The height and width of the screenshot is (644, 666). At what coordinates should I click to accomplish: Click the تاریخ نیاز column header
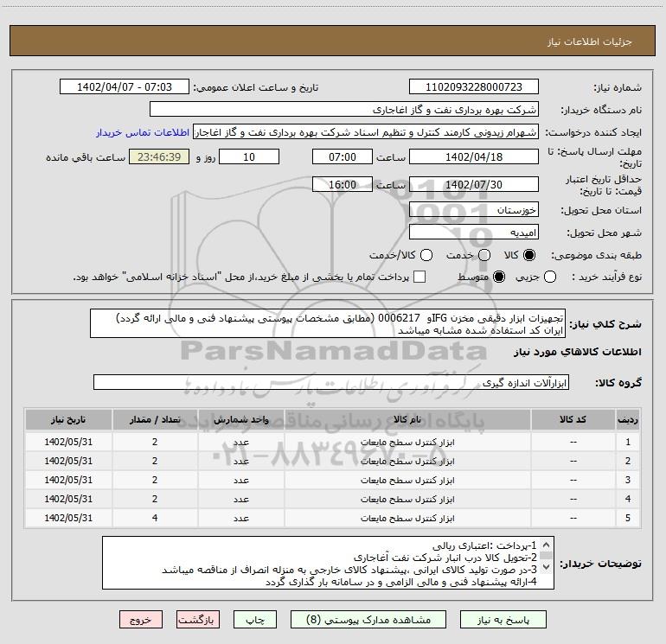pos(68,419)
